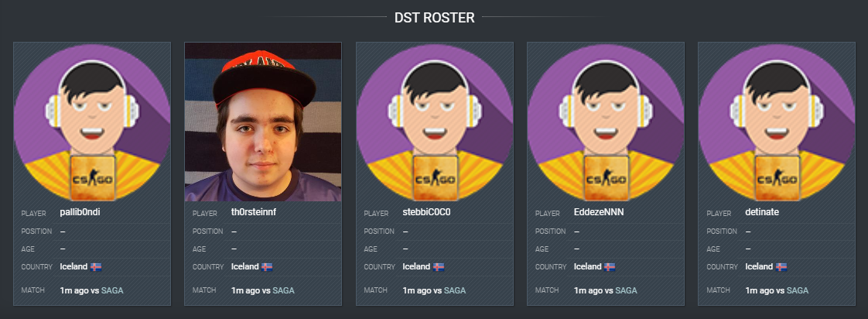Open the SAGA match link under EddezeNNN

(x=626, y=290)
